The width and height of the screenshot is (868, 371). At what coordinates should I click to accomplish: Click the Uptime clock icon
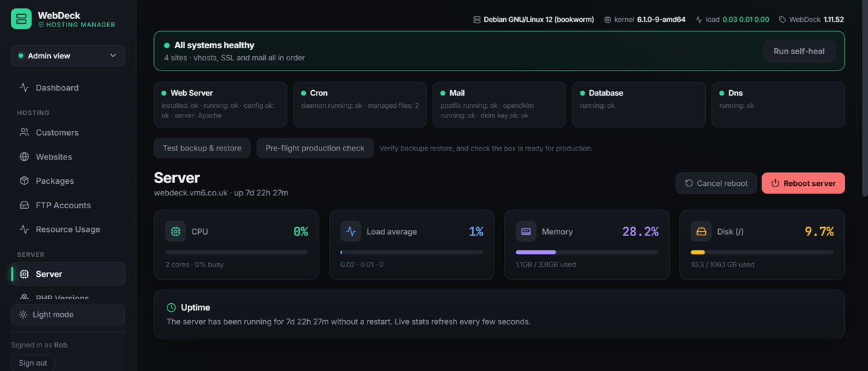click(x=172, y=307)
